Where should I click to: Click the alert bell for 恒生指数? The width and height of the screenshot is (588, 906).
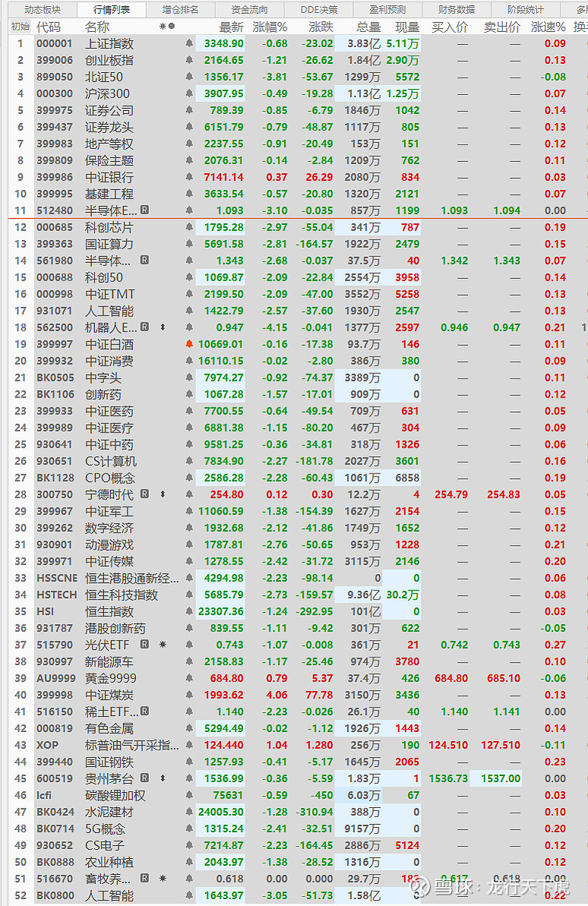pyautogui.click(x=189, y=611)
